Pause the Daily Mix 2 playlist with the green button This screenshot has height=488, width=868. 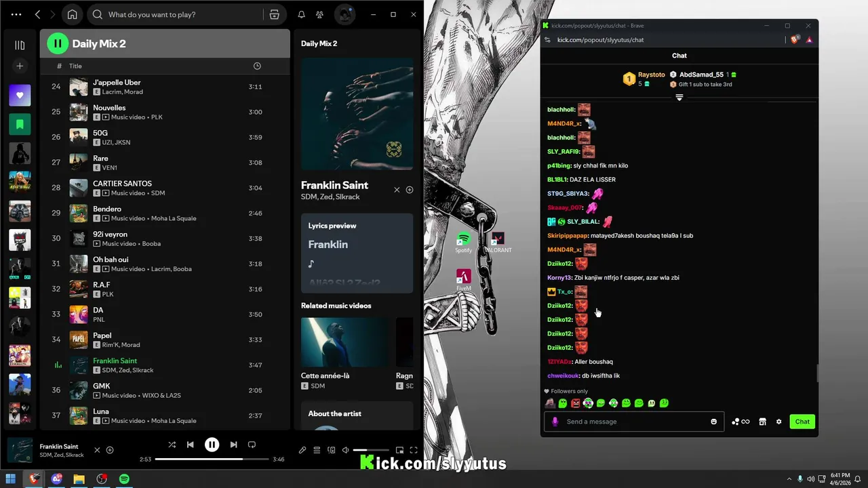click(58, 43)
